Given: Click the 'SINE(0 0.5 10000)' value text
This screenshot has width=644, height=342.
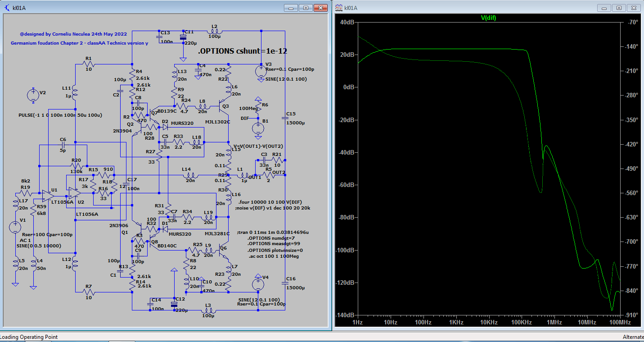Looking at the screenshot, I should coord(39,246).
